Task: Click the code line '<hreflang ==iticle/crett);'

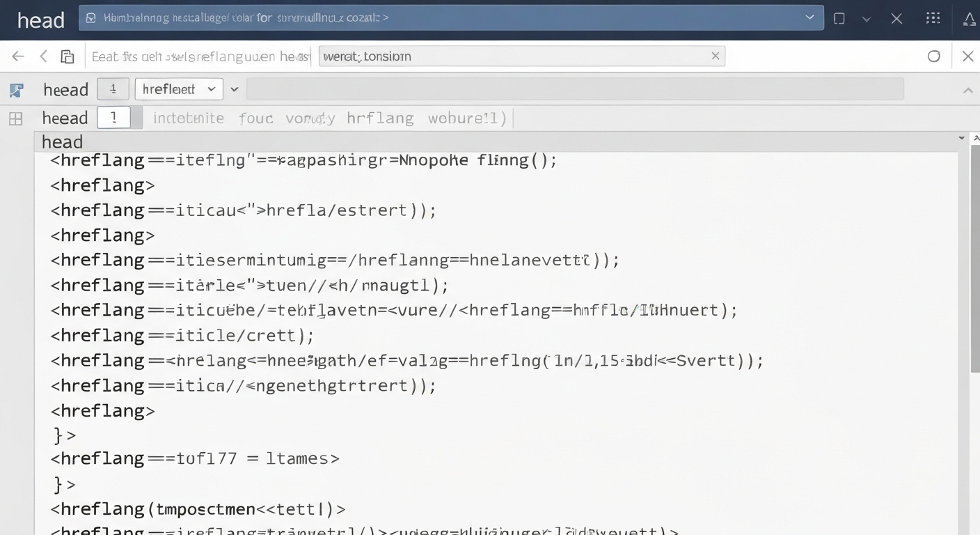Action: 182,336
